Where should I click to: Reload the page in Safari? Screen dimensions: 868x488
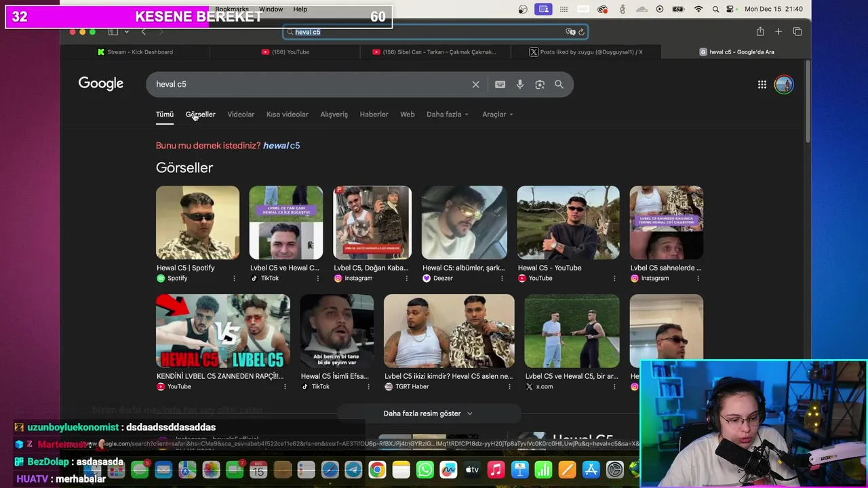pos(581,32)
